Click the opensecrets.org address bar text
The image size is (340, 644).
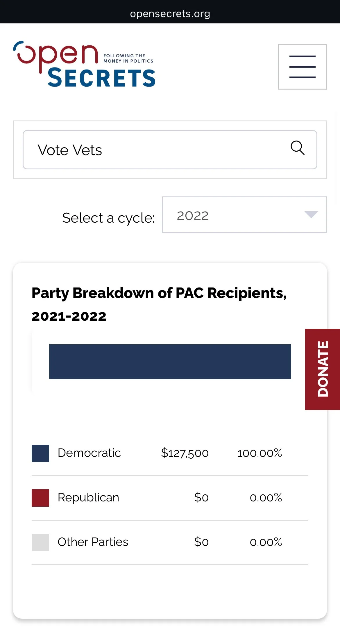(170, 14)
